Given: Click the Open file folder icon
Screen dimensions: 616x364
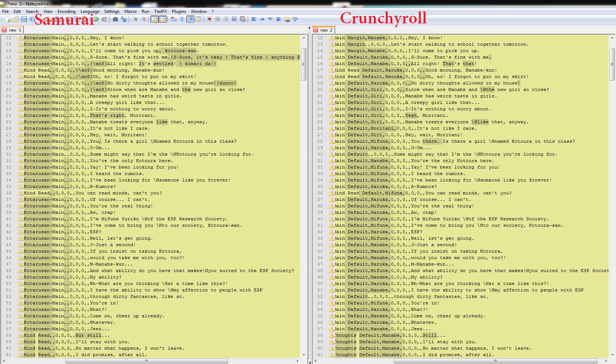Looking at the screenshot, I should point(16,19).
